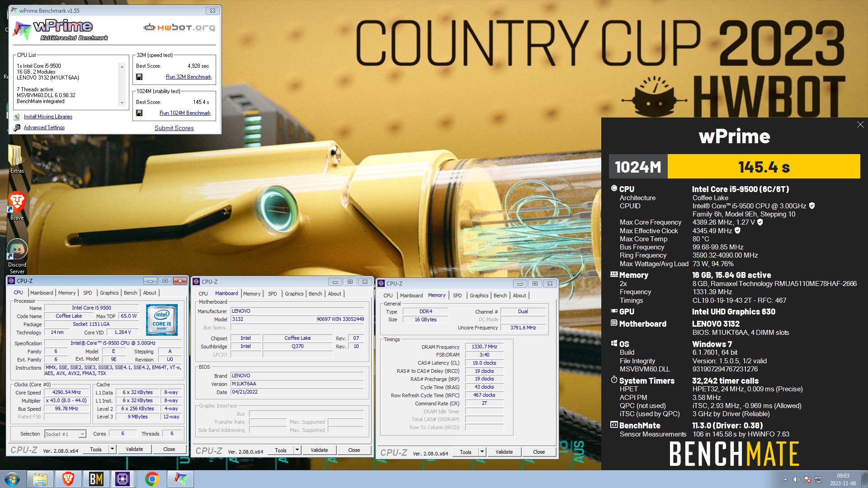
Task: Click the DRAM Frequency value 1330.7 MHz
Action: [x=484, y=347]
